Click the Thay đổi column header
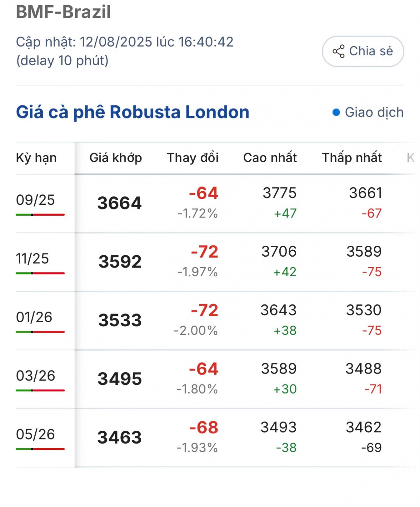This screenshot has height=507, width=420. click(192, 158)
